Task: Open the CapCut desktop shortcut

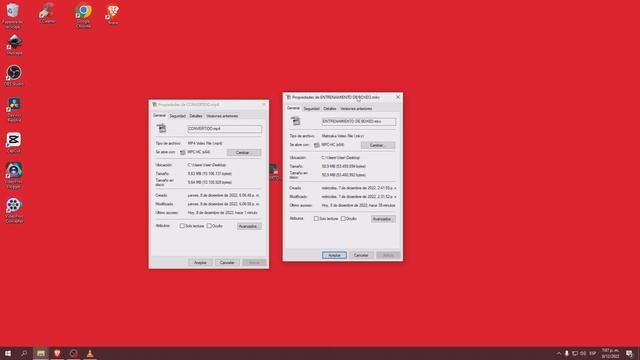Action: pyautogui.click(x=13, y=142)
